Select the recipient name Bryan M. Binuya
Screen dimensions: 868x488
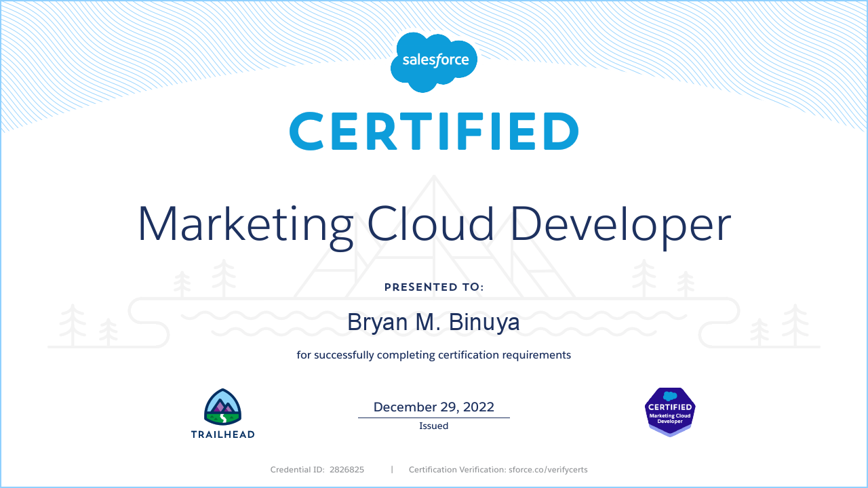[x=434, y=322]
